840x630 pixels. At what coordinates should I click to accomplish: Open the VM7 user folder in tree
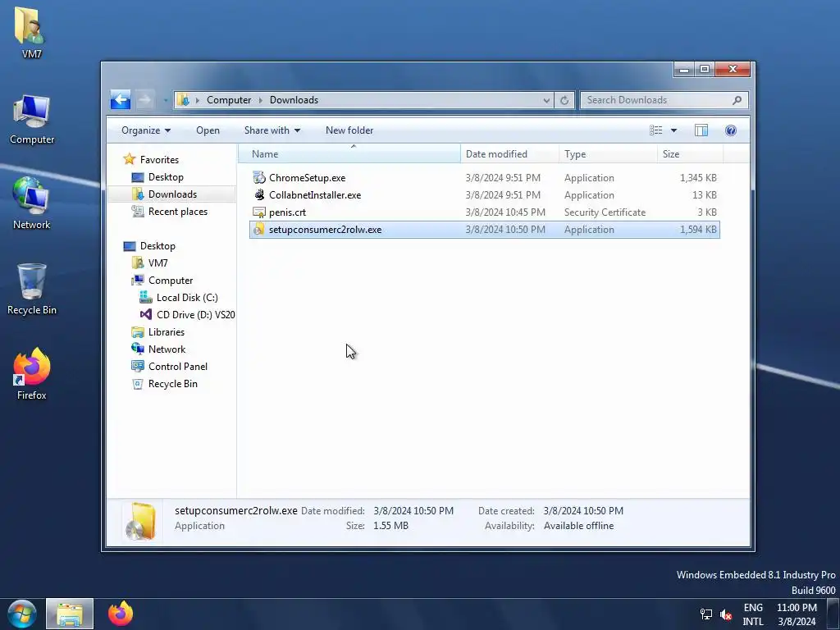[x=157, y=263]
